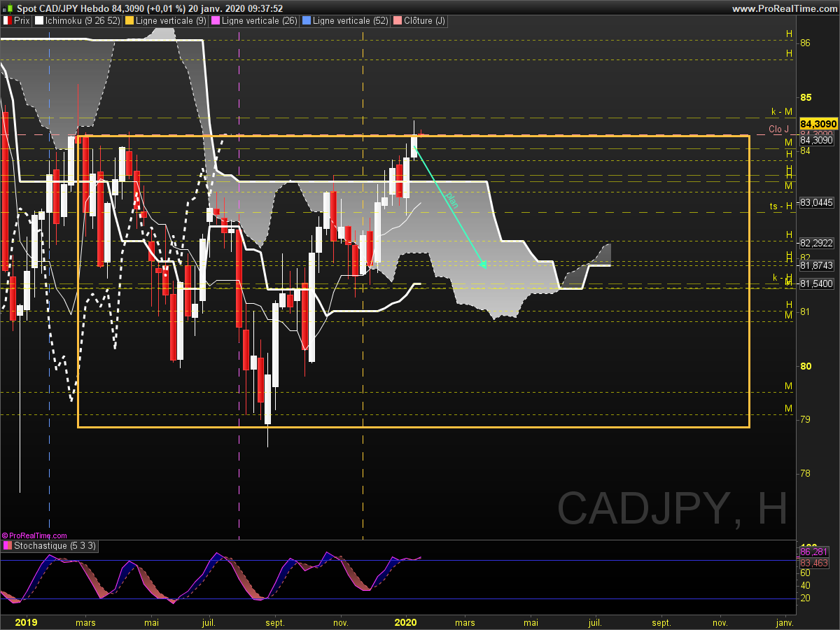Click the 81,5400 price level label

(x=816, y=283)
